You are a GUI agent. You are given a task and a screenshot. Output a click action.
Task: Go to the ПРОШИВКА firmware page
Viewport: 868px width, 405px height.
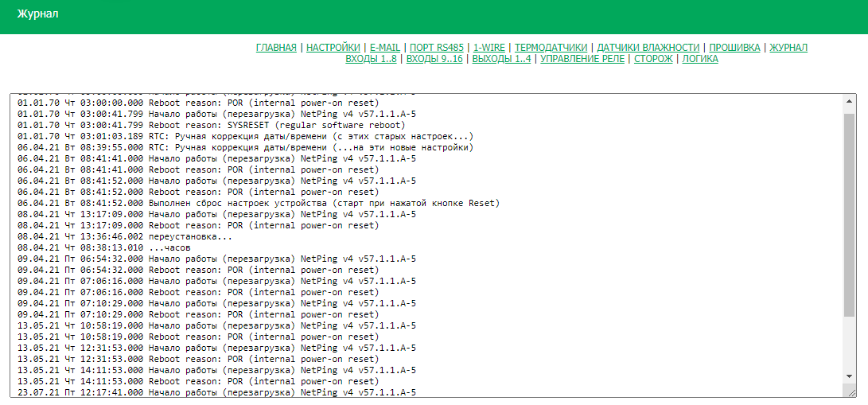pos(734,48)
